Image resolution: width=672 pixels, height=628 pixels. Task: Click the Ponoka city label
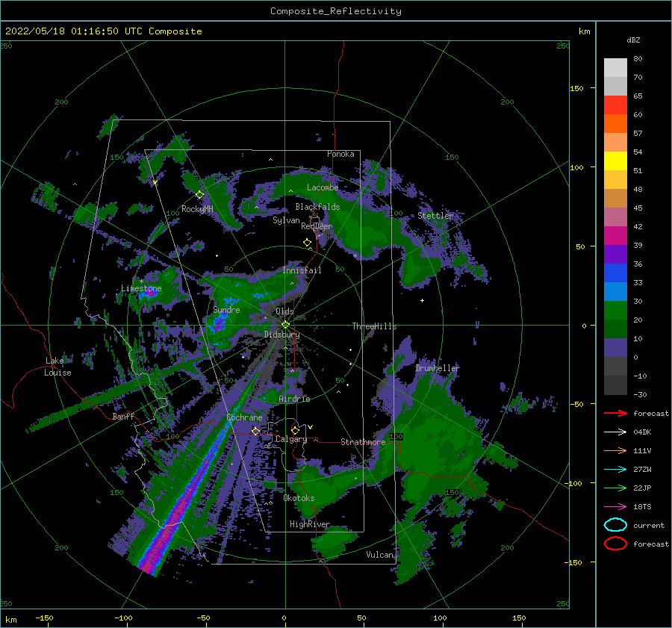[340, 154]
